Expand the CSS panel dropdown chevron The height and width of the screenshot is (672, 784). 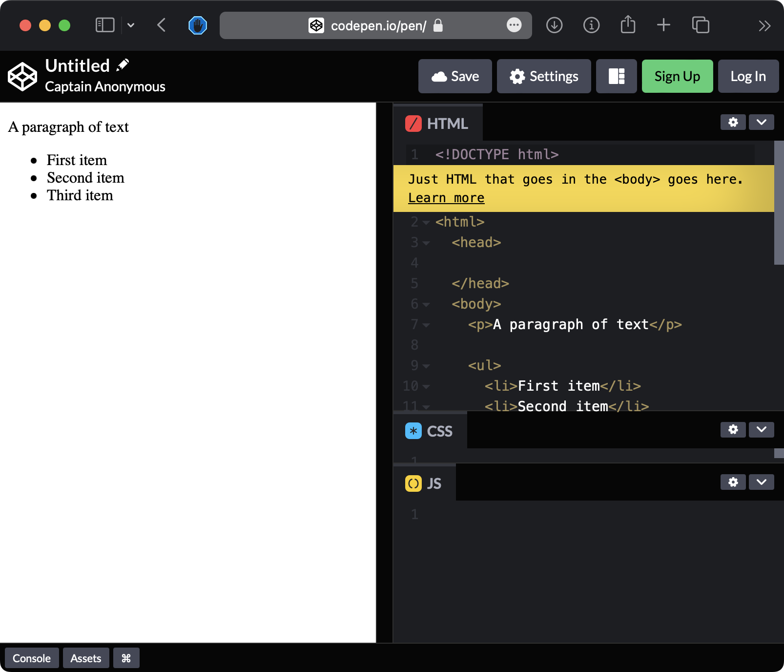pyautogui.click(x=761, y=430)
